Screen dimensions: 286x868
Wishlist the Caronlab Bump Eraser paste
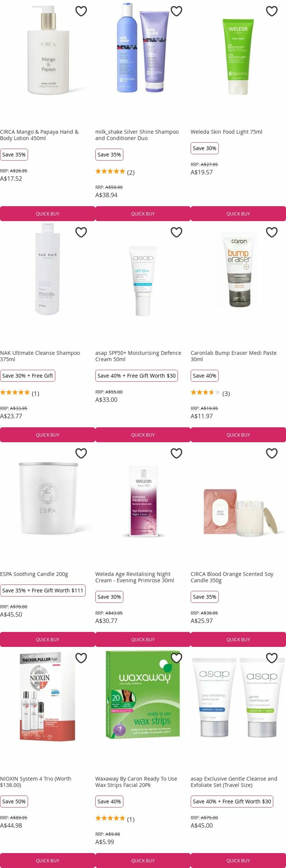272,232
